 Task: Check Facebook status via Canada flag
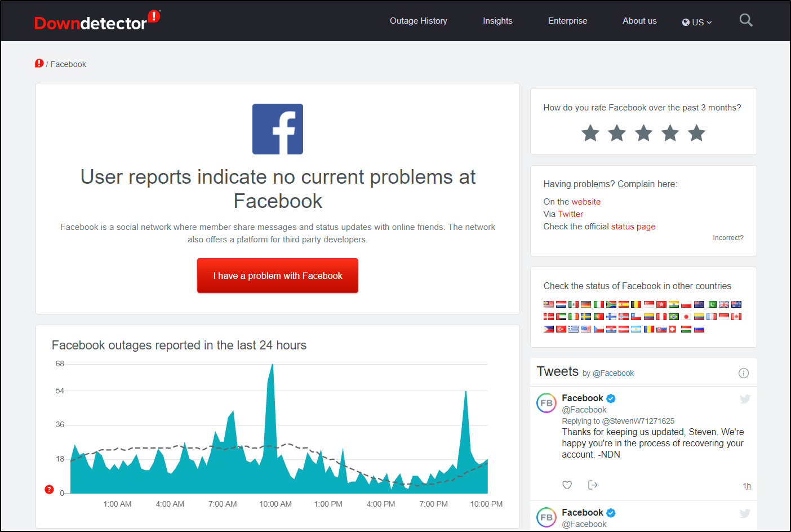pyautogui.click(x=736, y=317)
